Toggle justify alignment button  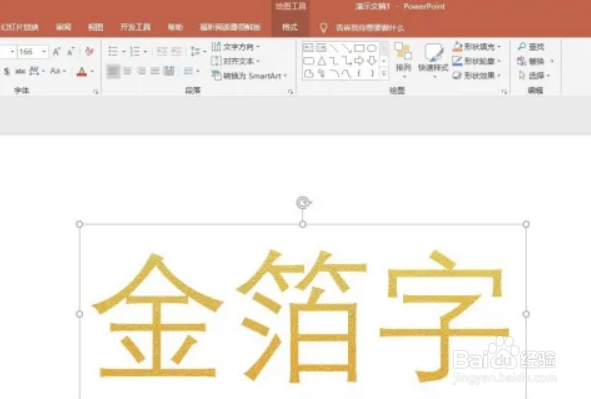pyautogui.click(x=155, y=71)
